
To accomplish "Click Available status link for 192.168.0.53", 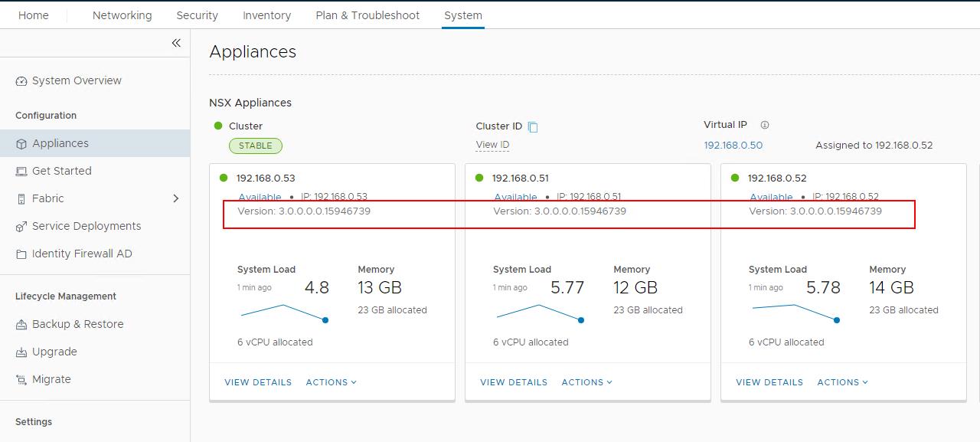I will click(x=260, y=197).
